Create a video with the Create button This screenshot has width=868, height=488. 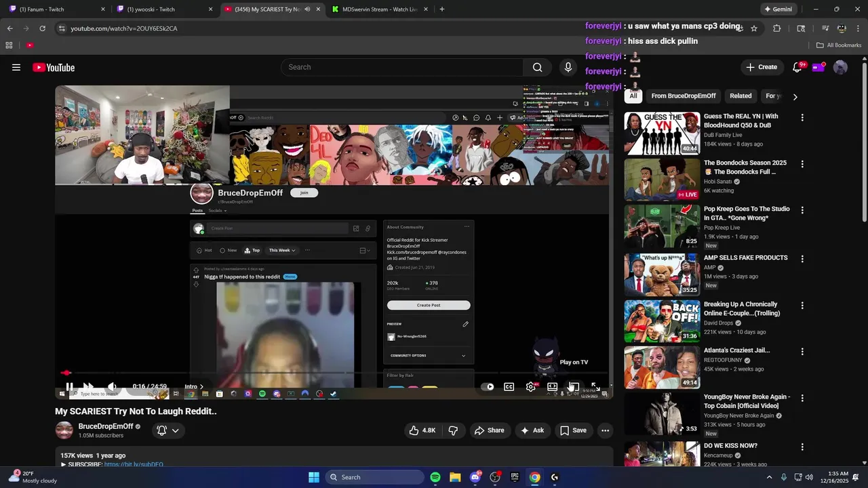click(762, 67)
